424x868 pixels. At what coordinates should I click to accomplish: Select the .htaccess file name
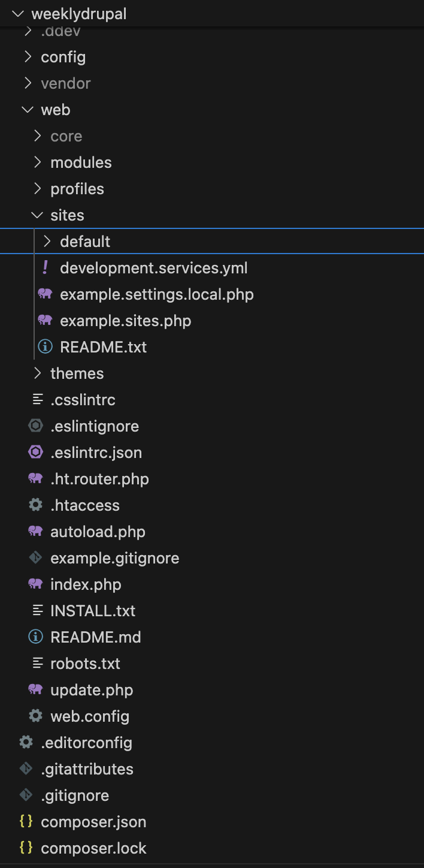pyautogui.click(x=85, y=505)
